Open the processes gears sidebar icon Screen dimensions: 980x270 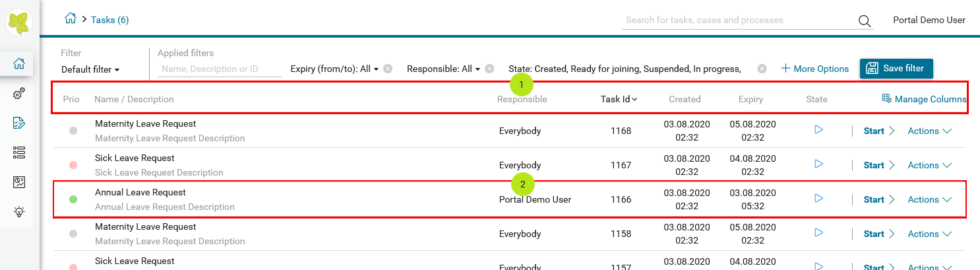pyautogui.click(x=19, y=94)
